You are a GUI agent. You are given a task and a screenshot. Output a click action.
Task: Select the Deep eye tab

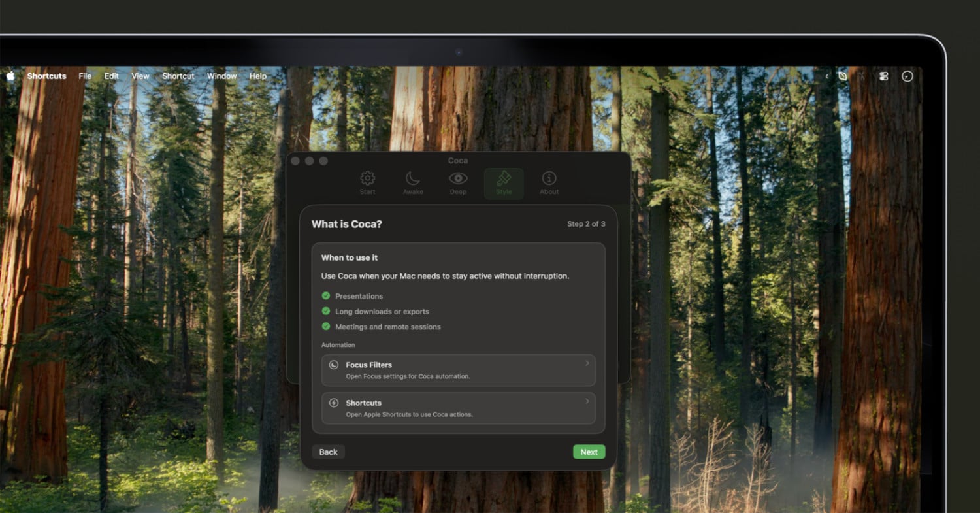[x=458, y=183]
